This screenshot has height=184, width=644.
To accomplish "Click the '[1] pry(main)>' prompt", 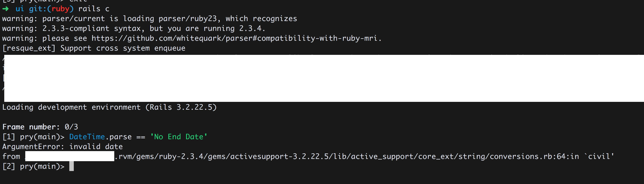I will click(x=33, y=137).
